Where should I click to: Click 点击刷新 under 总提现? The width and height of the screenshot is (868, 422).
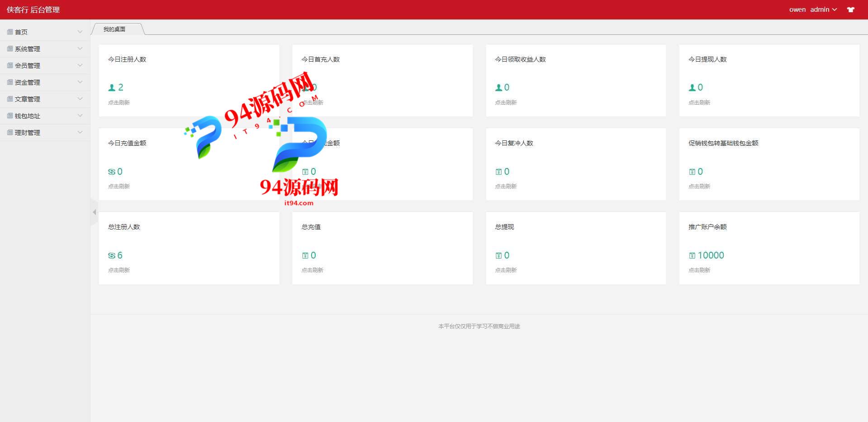tap(506, 270)
